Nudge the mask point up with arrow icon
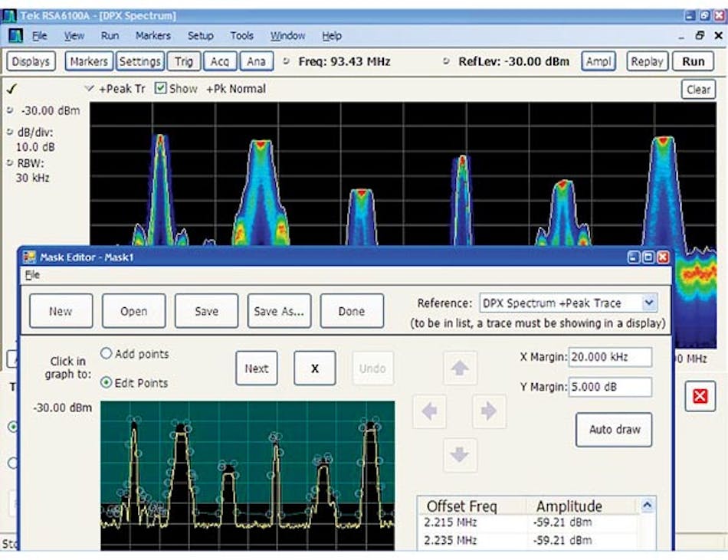The image size is (728, 560). [460, 368]
